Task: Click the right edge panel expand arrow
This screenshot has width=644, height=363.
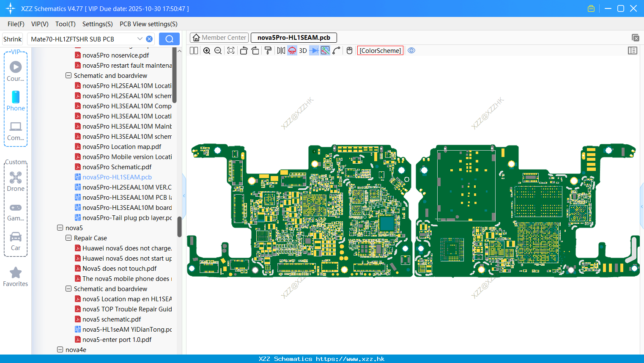Action: tap(642, 206)
